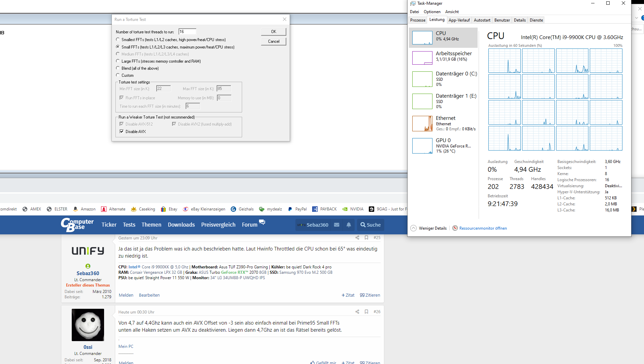Click the Suche magnifier search button
Viewport: 644px width, 364px height.
point(371,225)
